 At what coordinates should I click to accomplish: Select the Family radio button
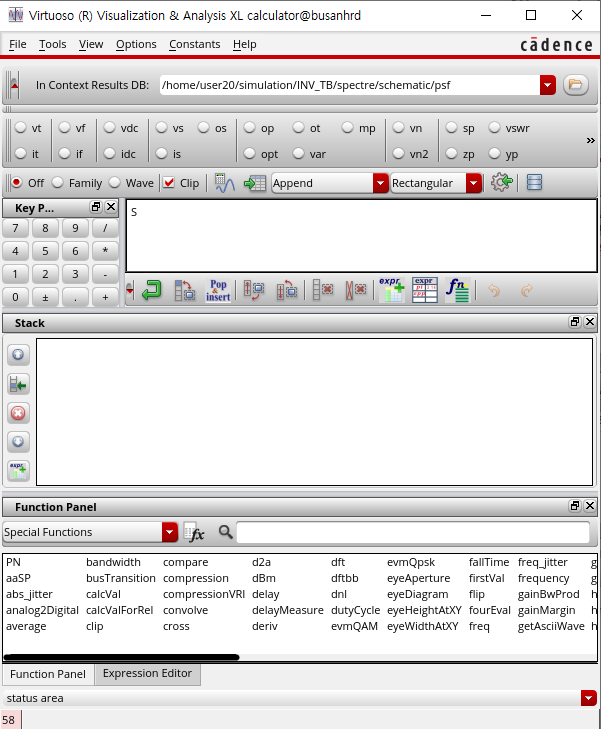[x=58, y=183]
